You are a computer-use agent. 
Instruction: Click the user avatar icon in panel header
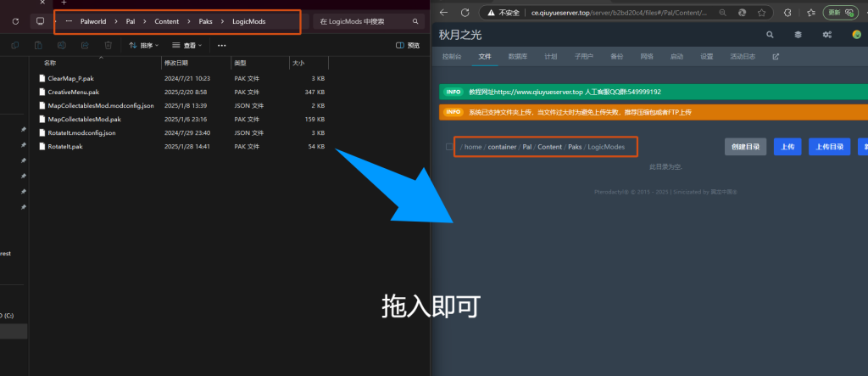pos(856,35)
